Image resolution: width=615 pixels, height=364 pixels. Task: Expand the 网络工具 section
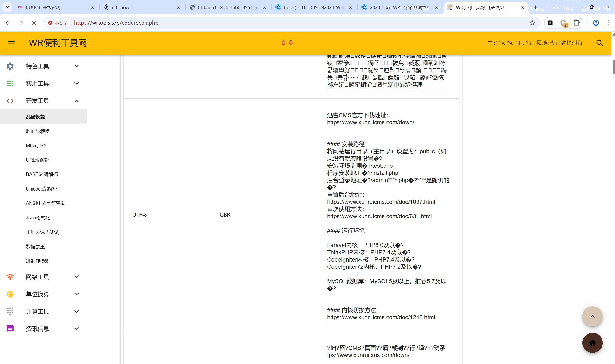pos(76,277)
